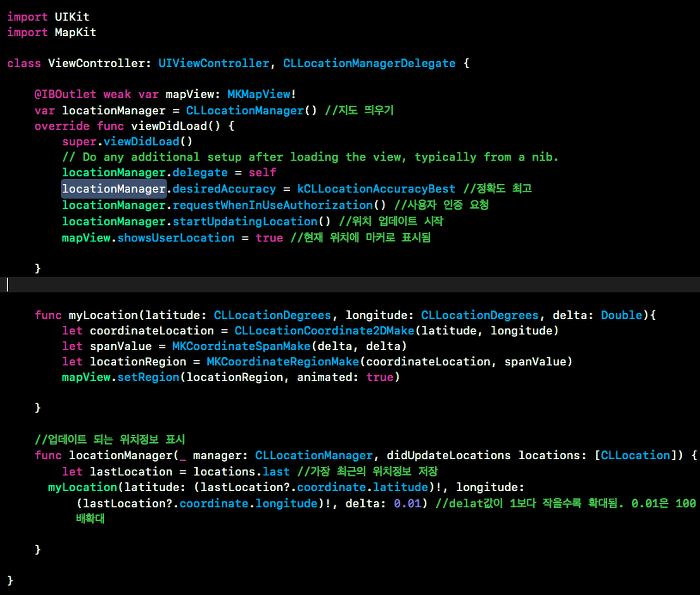Click the "class" keyword
The width and height of the screenshot is (700, 595).
(24, 63)
